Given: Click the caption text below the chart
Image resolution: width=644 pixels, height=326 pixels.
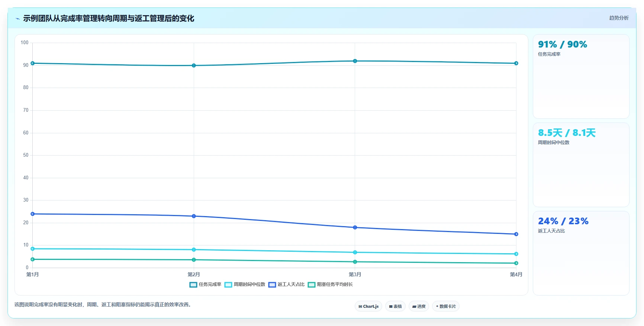Looking at the screenshot, I should point(103,304).
